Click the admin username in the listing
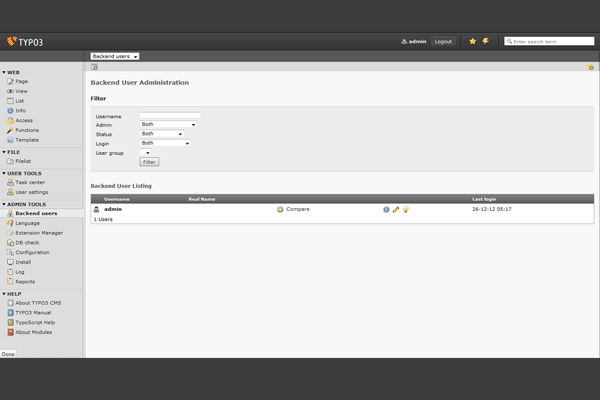The image size is (600, 400). [113, 209]
